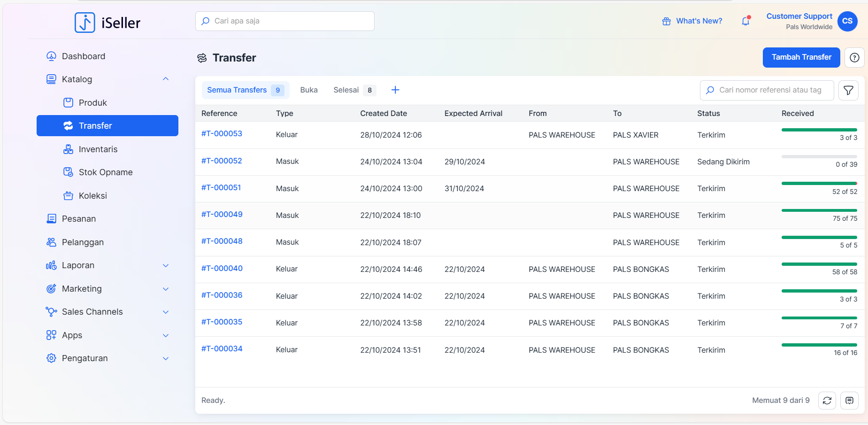This screenshot has width=868, height=425.
Task: Click the gift icon for What's New
Action: coord(666,21)
